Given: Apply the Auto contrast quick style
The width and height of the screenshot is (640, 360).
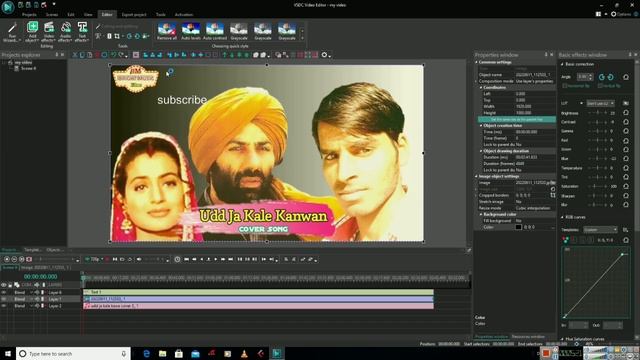Looking at the screenshot, I should pyautogui.click(x=215, y=31).
